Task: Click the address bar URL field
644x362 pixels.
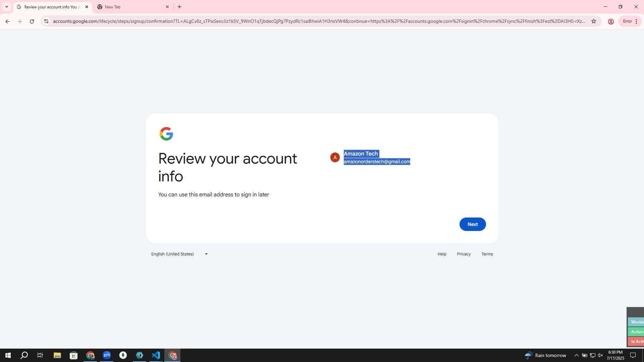Action: pos(319,21)
